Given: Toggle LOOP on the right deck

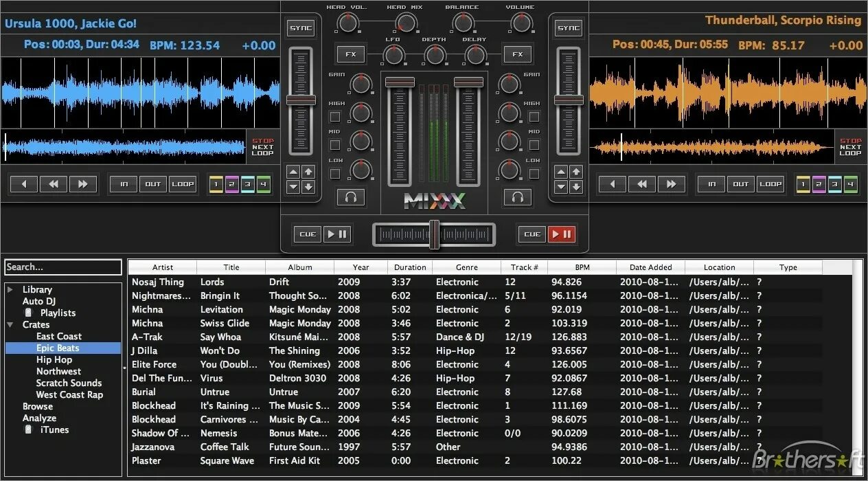Looking at the screenshot, I should pyautogui.click(x=770, y=184).
